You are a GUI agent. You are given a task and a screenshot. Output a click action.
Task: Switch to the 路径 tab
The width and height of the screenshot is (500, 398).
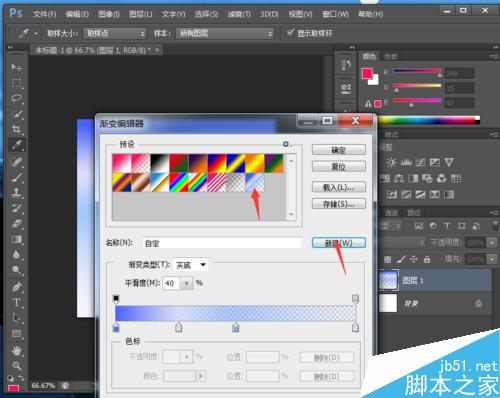pos(414,213)
